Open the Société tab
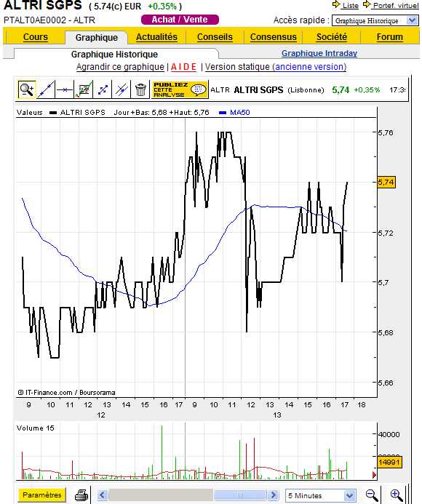Image resolution: width=422 pixels, height=504 pixels. click(x=332, y=37)
